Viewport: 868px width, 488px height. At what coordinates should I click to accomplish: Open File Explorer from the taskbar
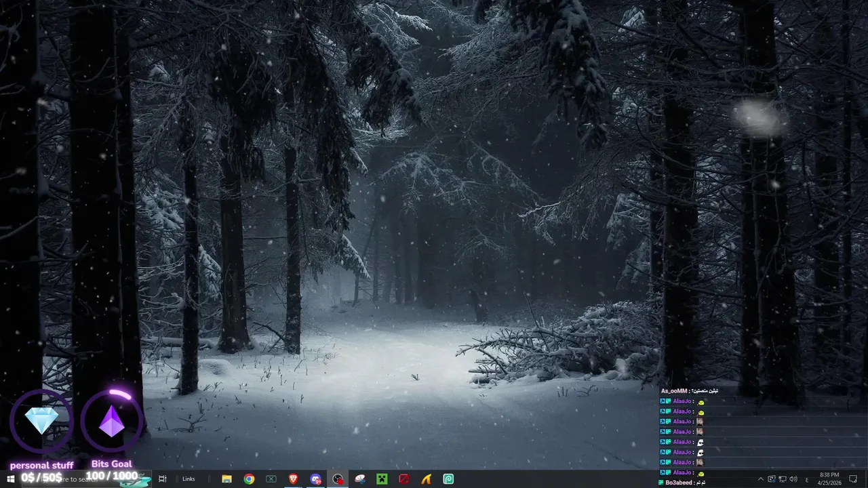pos(227,479)
